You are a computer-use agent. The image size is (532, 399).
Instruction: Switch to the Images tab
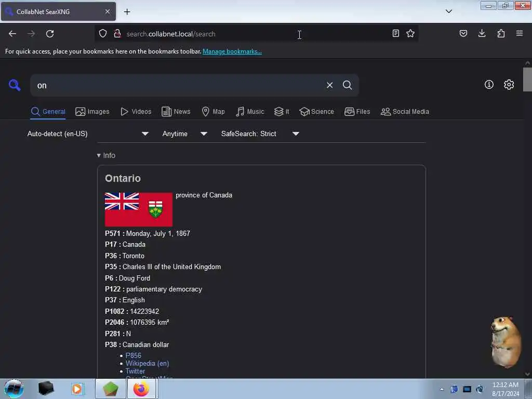[92, 112]
